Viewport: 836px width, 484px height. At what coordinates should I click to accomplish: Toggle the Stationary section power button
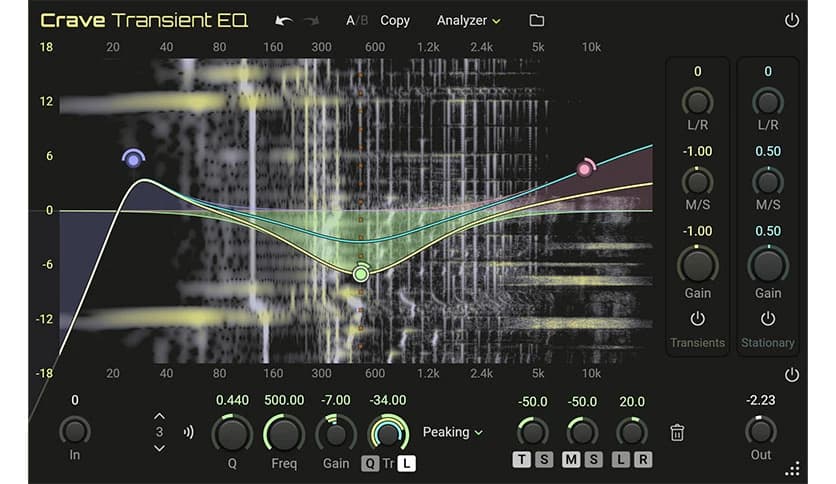pos(768,319)
